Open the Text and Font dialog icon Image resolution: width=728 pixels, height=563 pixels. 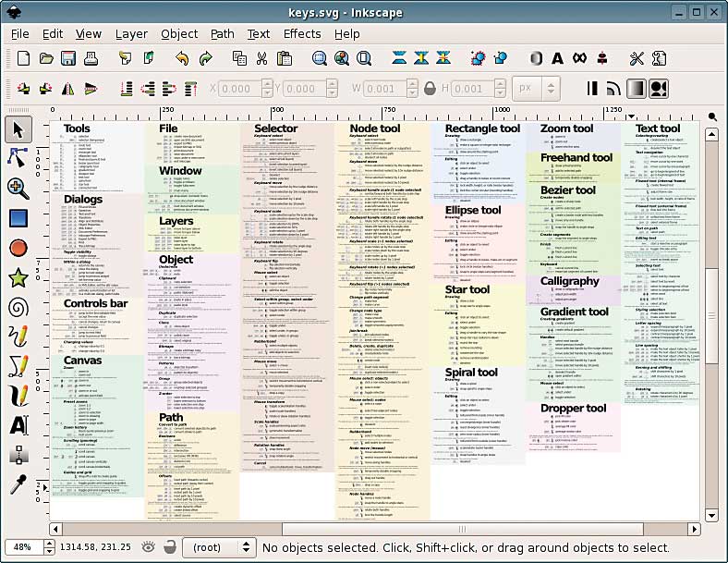coord(558,58)
